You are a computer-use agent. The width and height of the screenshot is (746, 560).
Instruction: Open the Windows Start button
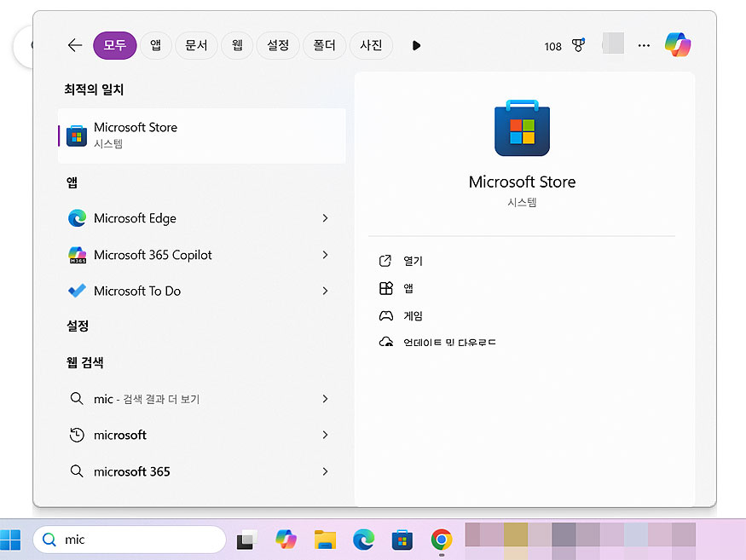click(x=10, y=540)
